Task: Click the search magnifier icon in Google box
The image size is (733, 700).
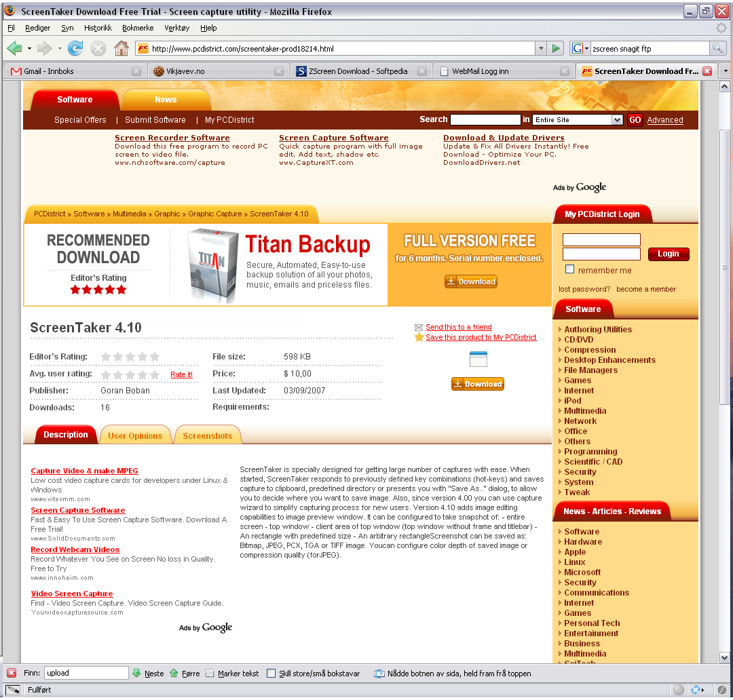Action: (x=717, y=48)
